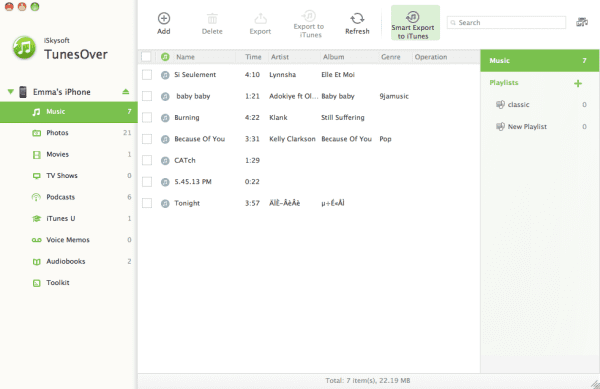Sort by Artist column header
The image size is (600, 389).
pyautogui.click(x=280, y=57)
